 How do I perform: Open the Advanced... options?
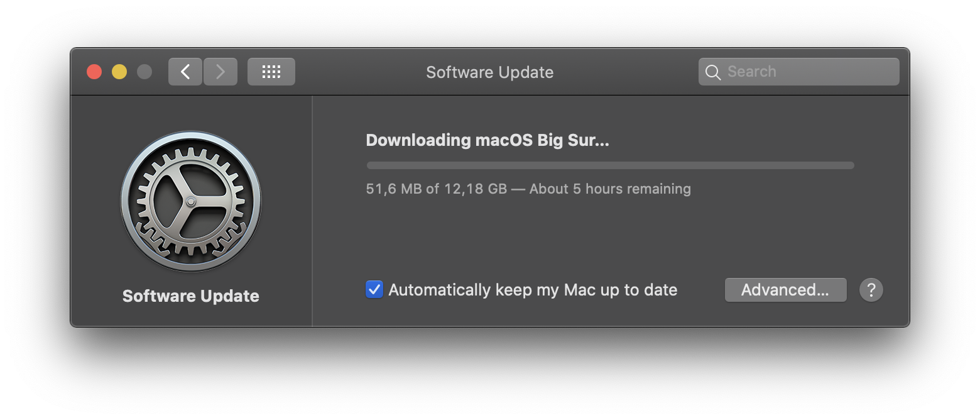[785, 290]
